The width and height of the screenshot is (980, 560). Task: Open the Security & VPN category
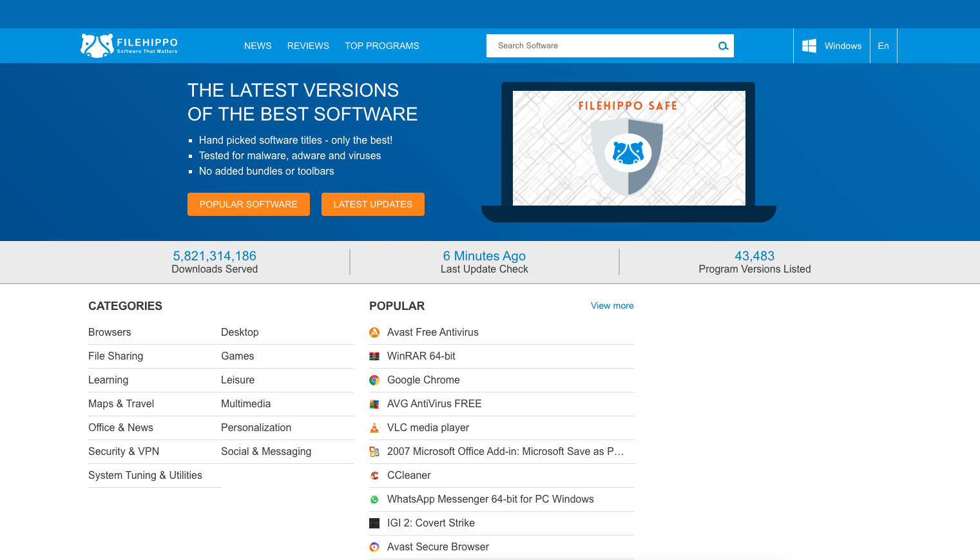(124, 452)
